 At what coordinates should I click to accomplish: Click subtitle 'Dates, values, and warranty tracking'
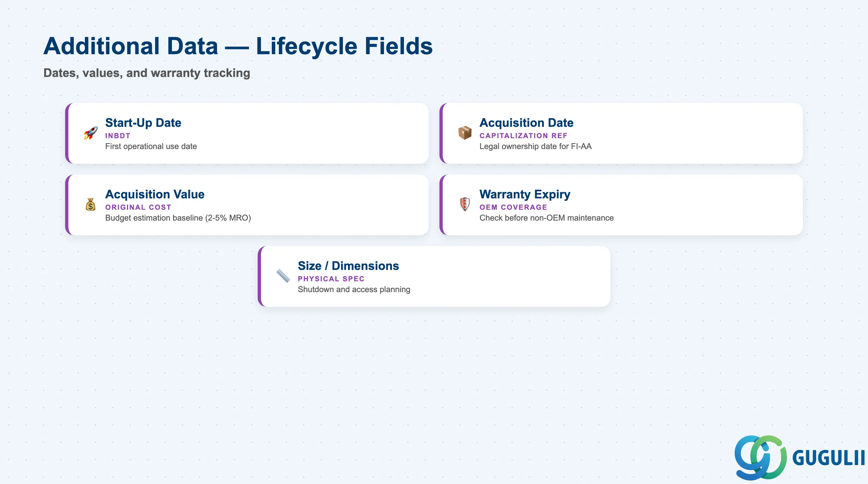(x=146, y=73)
